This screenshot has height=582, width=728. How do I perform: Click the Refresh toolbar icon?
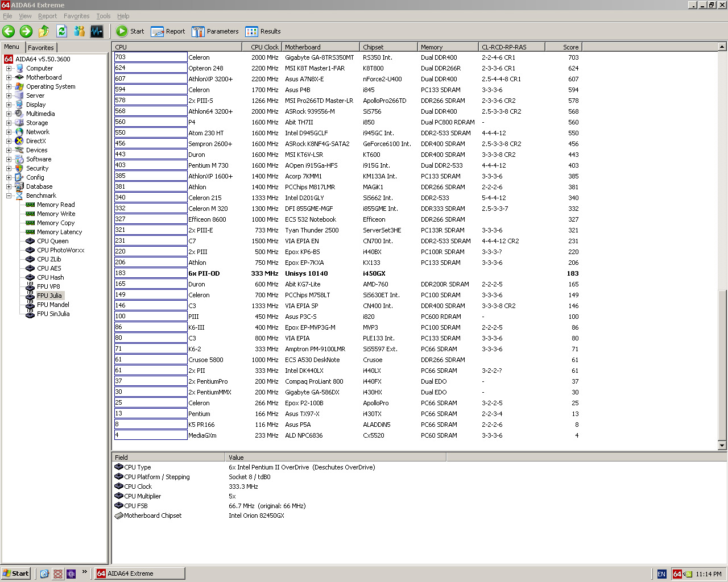point(61,31)
